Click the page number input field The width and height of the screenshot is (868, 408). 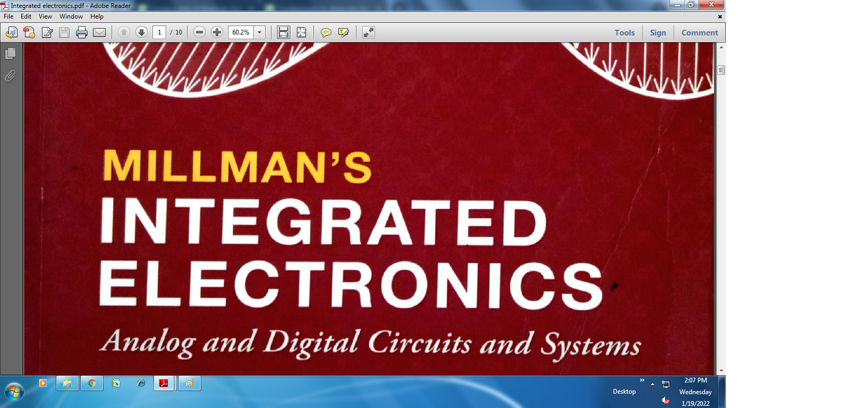pos(159,32)
